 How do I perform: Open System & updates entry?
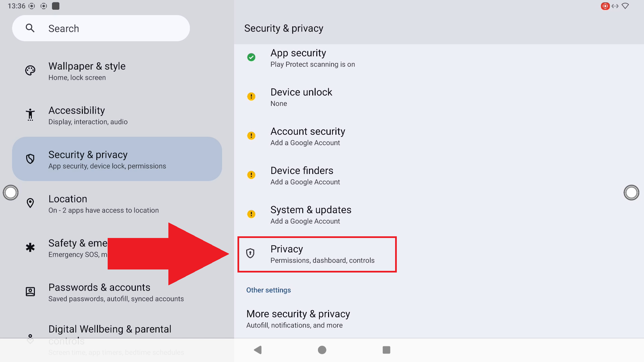click(x=311, y=215)
